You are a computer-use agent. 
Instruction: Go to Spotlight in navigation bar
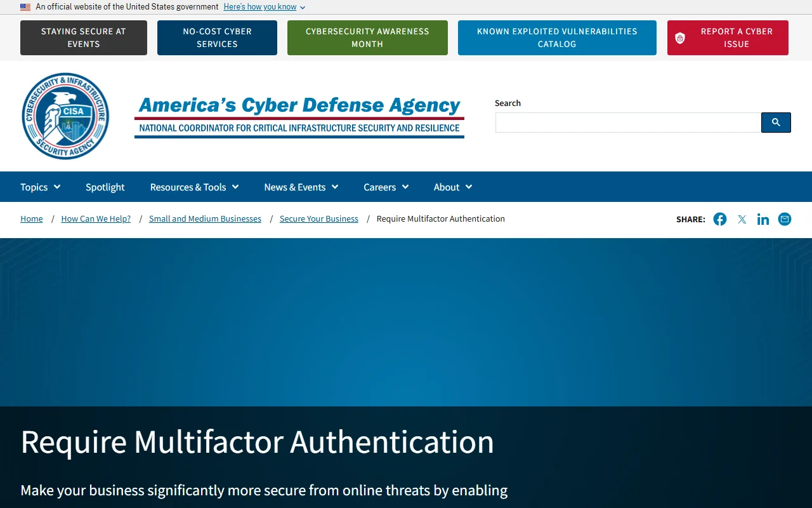105,187
